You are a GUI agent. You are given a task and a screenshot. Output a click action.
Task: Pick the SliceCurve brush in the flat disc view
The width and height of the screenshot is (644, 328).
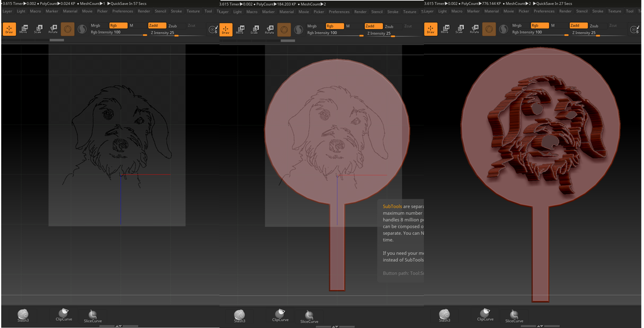click(309, 316)
